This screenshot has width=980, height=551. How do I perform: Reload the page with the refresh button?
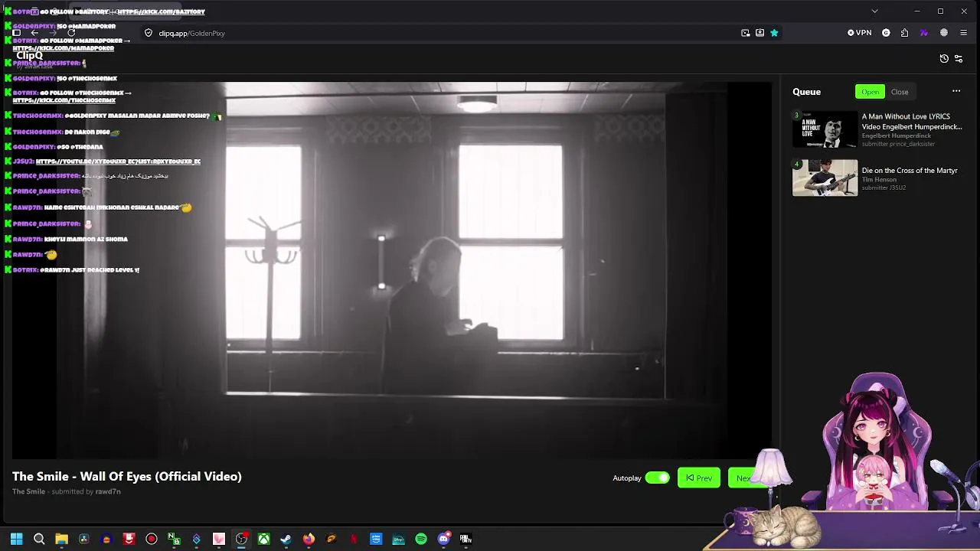pos(71,33)
